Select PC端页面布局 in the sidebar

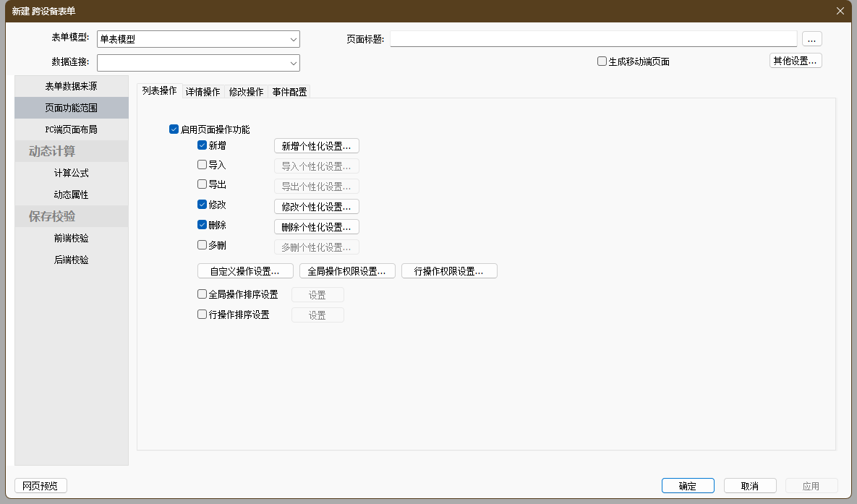(x=71, y=129)
